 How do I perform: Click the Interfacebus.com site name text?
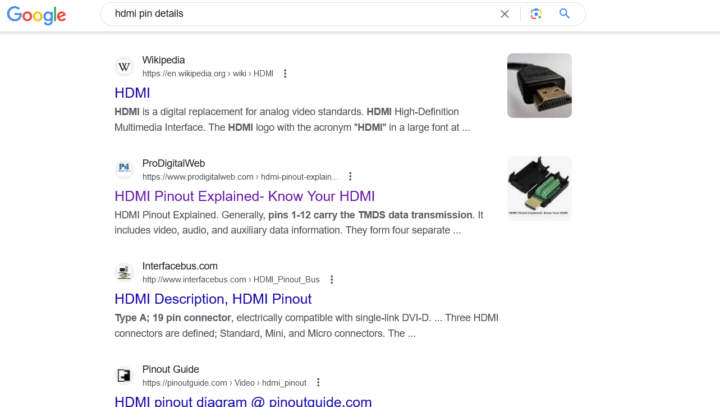[180, 266]
